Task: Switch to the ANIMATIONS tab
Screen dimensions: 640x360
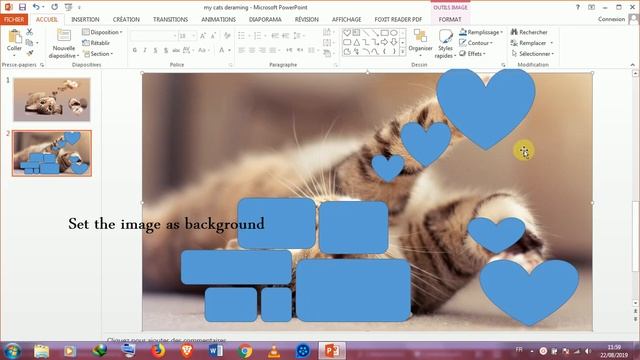Action: pyautogui.click(x=218, y=19)
